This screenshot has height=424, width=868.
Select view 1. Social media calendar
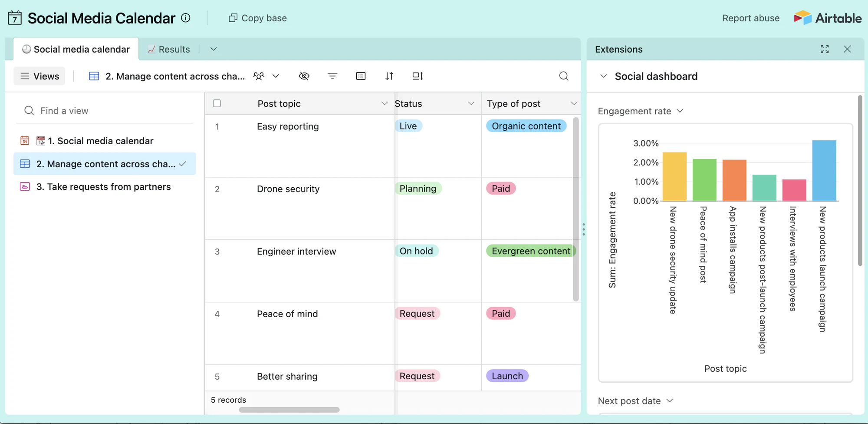click(x=105, y=141)
